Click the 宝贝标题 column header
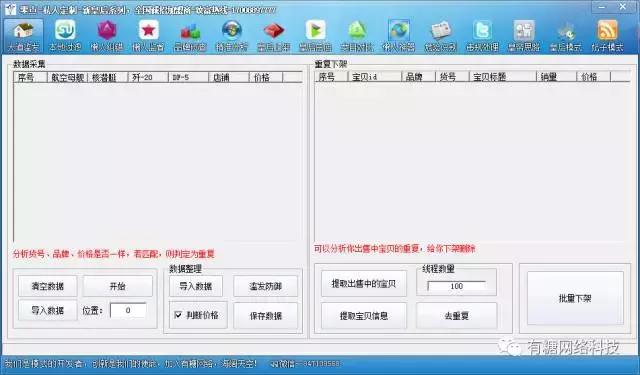Image resolution: width=640 pixels, height=375 pixels. (502, 76)
